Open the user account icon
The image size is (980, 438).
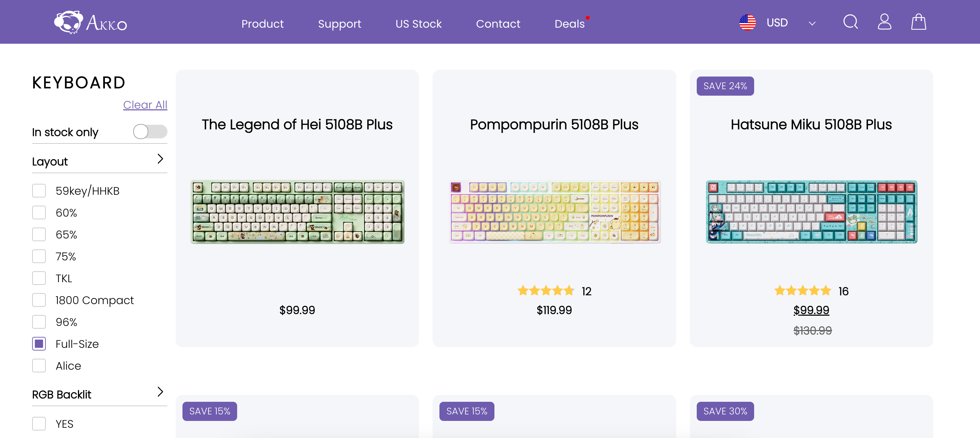(884, 22)
